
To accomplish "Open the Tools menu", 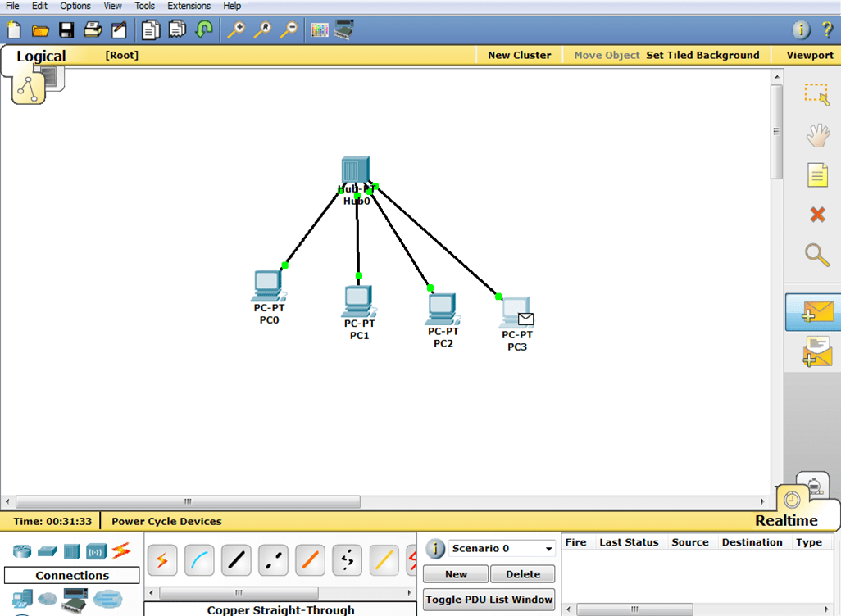I will 144,6.
